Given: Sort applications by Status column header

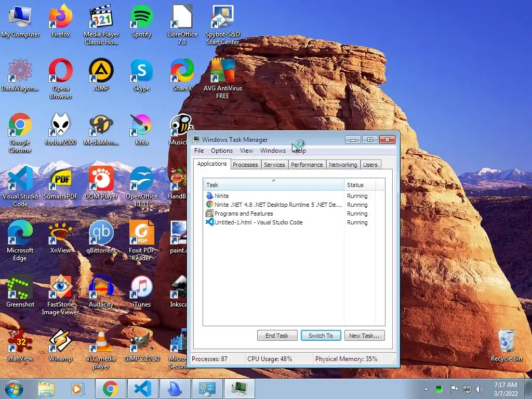Looking at the screenshot, I should (x=360, y=184).
